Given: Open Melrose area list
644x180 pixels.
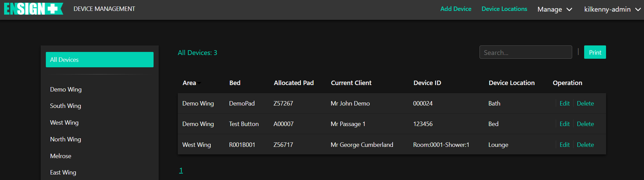Looking at the screenshot, I should (61, 156).
